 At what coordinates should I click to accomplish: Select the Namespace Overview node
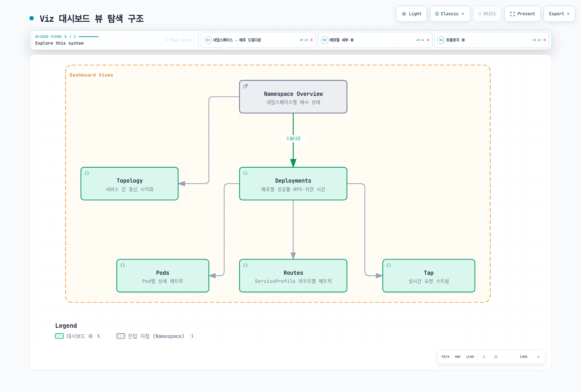pyautogui.click(x=293, y=97)
